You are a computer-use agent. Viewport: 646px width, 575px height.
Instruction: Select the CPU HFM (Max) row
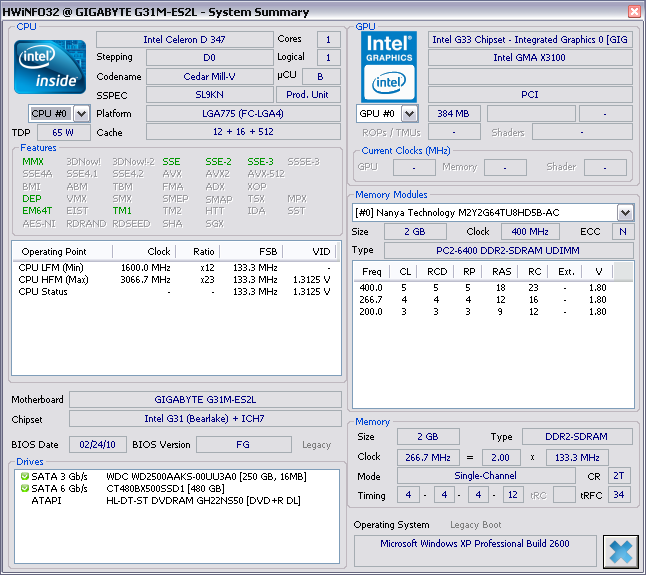point(176,280)
